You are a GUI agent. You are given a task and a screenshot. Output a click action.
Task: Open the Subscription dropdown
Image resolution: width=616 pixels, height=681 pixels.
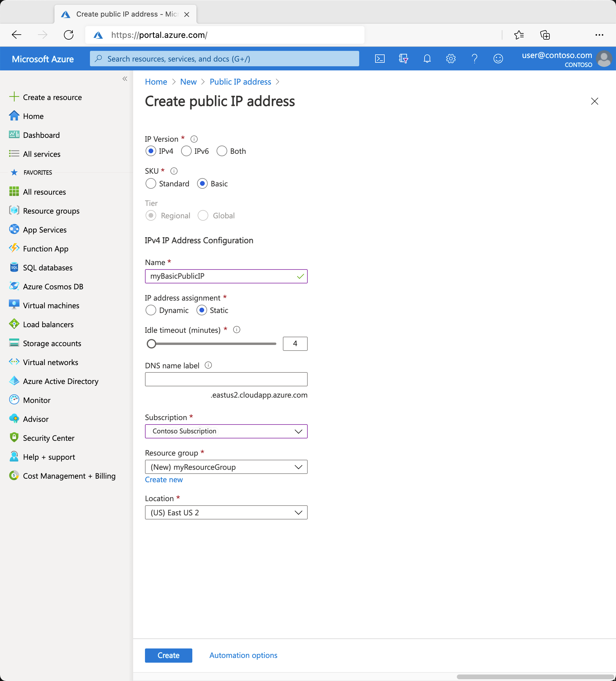[226, 431]
